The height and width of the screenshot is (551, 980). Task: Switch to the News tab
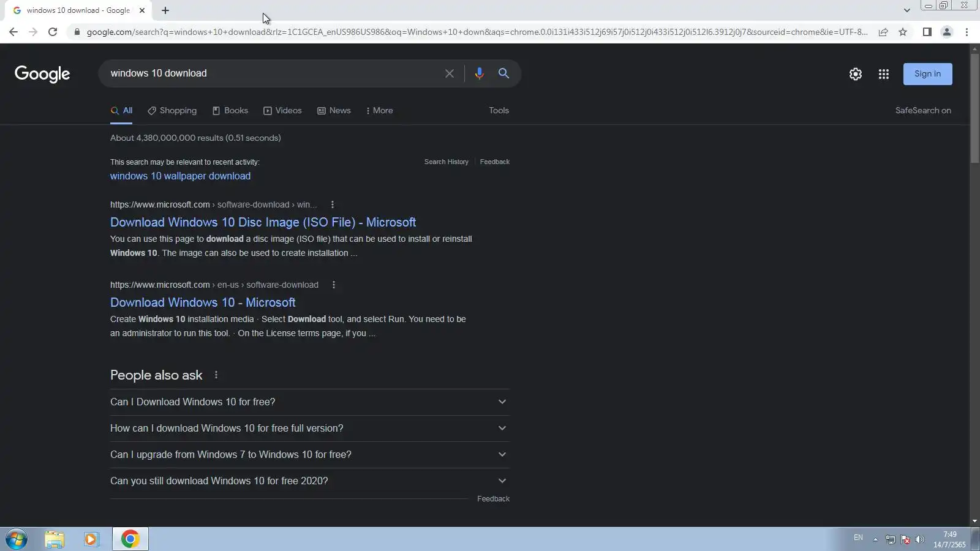[x=334, y=111]
